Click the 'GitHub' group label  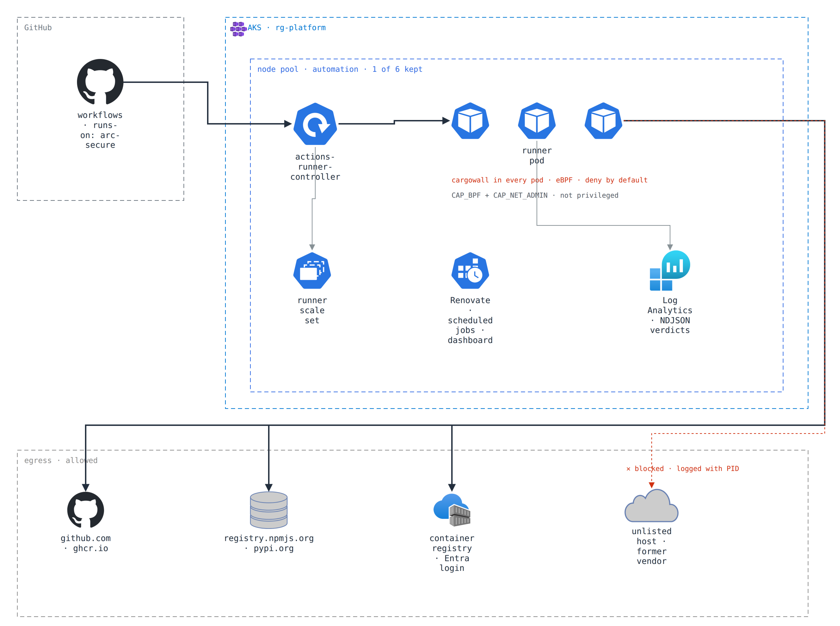pyautogui.click(x=38, y=28)
